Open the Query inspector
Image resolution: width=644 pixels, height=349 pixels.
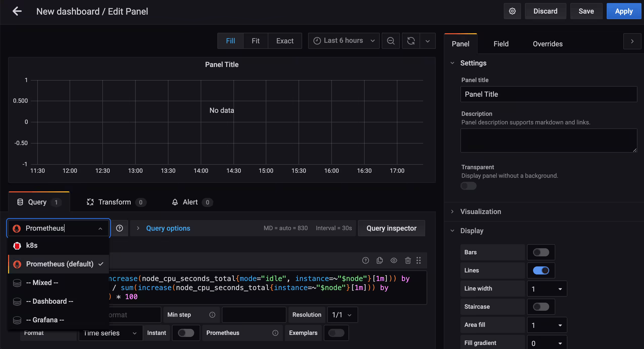click(x=392, y=228)
